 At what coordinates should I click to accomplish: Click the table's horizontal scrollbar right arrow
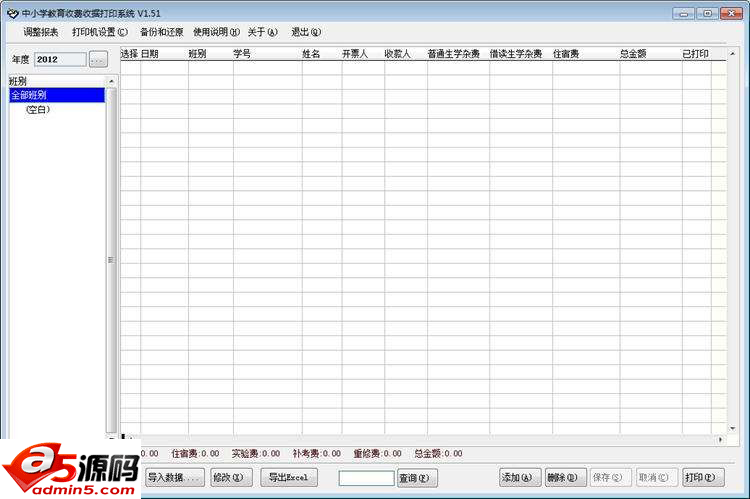click(x=720, y=439)
